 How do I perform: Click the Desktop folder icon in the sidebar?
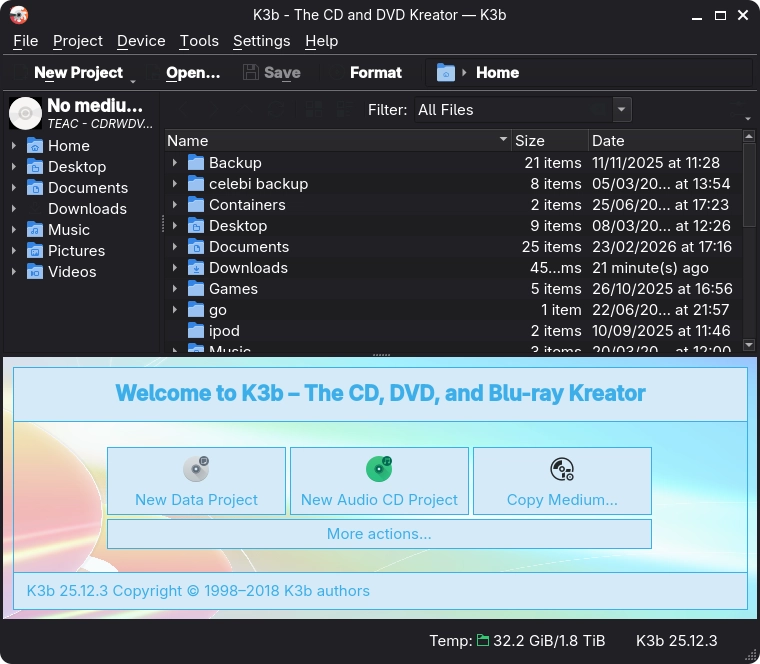35,167
